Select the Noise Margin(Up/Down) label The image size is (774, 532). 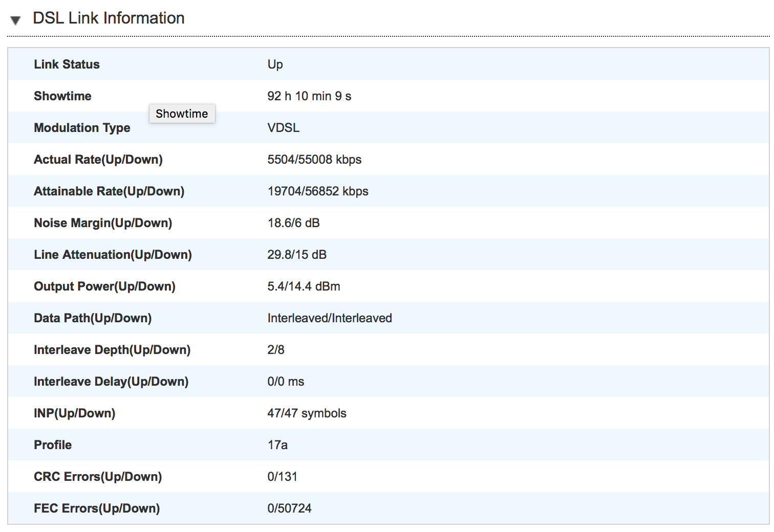tap(102, 223)
